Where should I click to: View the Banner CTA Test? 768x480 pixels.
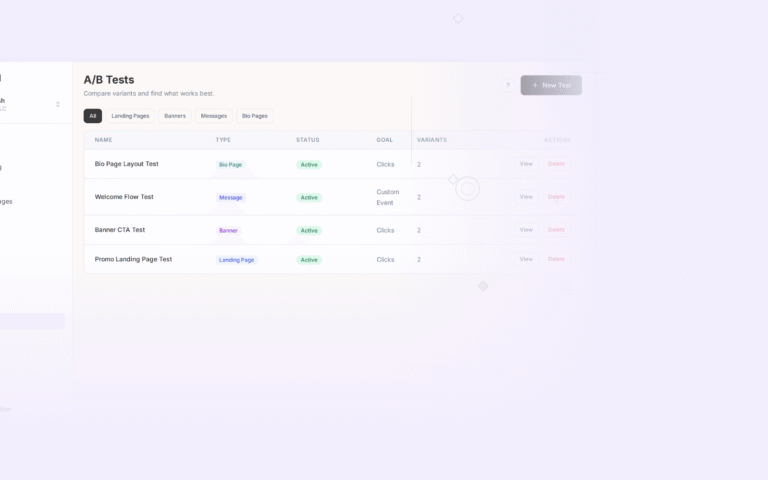pyautogui.click(x=526, y=230)
